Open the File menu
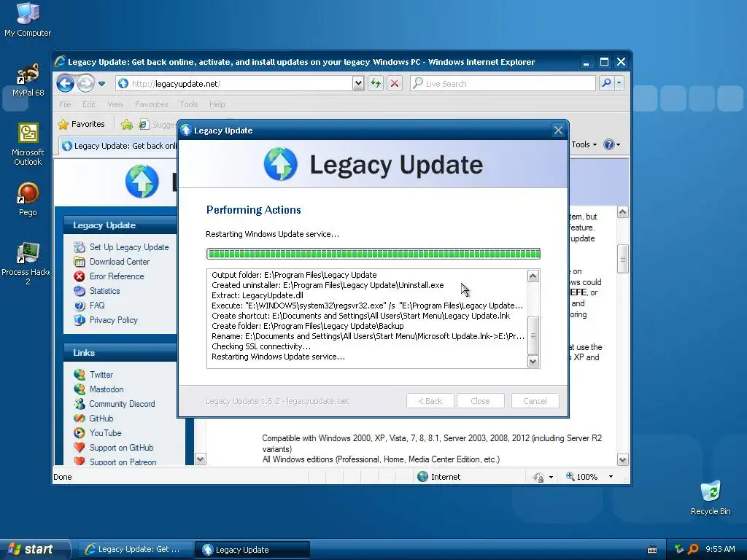747x560 pixels. point(65,104)
